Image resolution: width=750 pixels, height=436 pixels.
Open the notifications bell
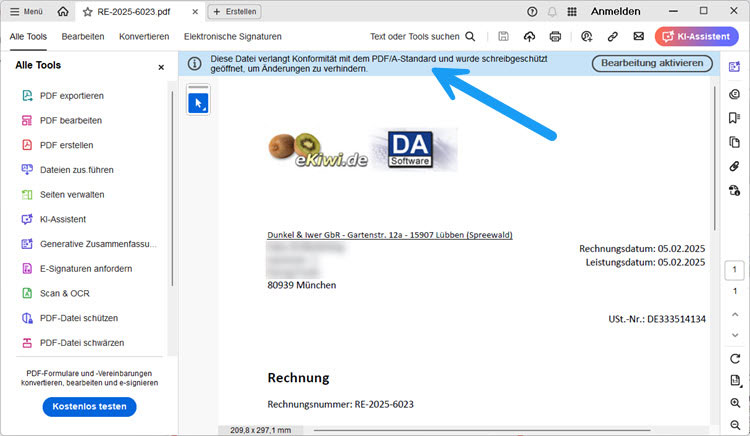[x=552, y=12]
